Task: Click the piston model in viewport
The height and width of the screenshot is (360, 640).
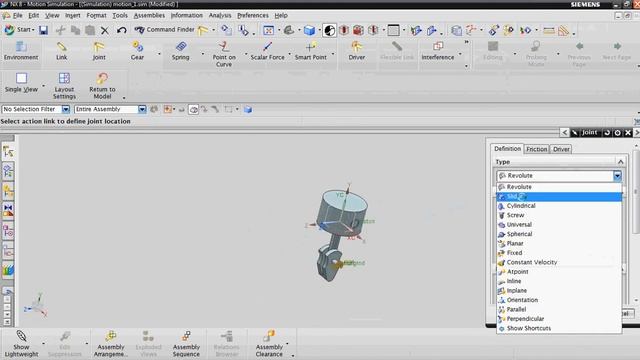Action: pyautogui.click(x=342, y=214)
